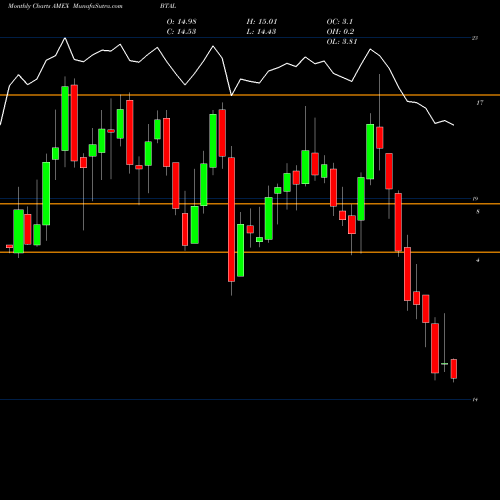Click the open value 'O: 14.98'
The width and height of the screenshot is (500, 500).
tap(182, 22)
